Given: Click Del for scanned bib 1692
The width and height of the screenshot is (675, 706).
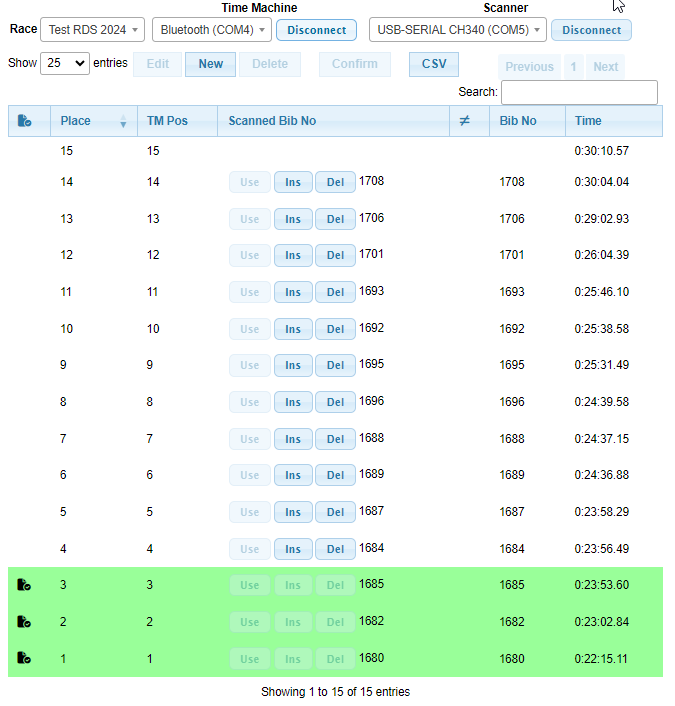Looking at the screenshot, I should point(335,329).
